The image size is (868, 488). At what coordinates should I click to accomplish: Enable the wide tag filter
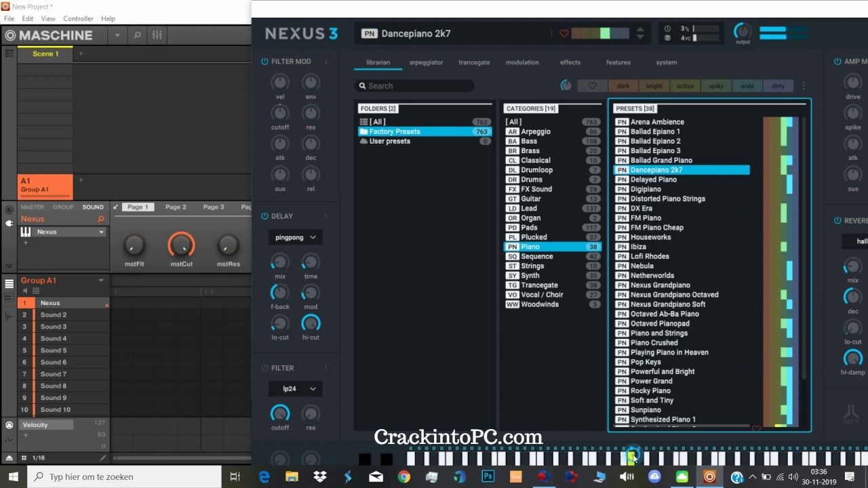click(747, 86)
